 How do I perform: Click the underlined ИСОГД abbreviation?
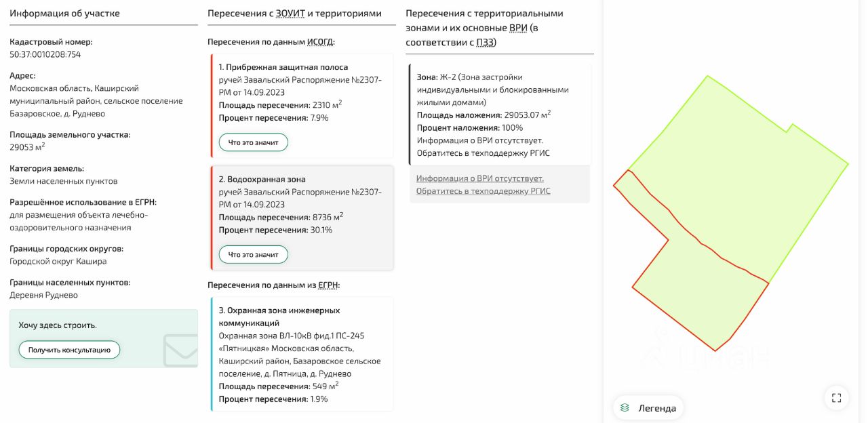click(320, 42)
